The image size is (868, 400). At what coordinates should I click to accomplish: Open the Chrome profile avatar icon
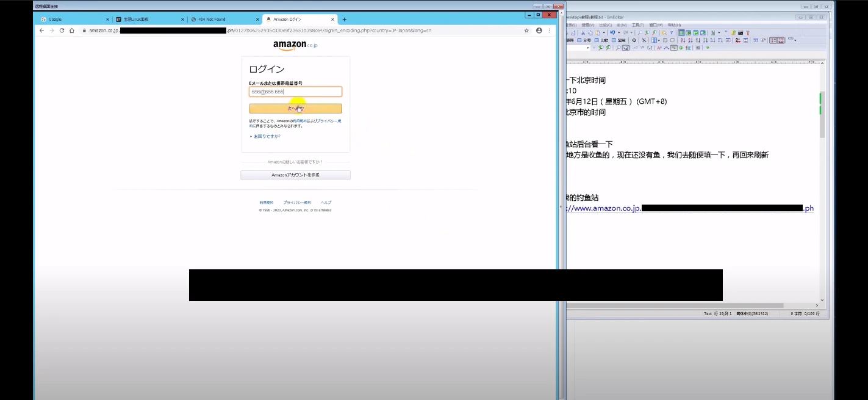pos(539,30)
